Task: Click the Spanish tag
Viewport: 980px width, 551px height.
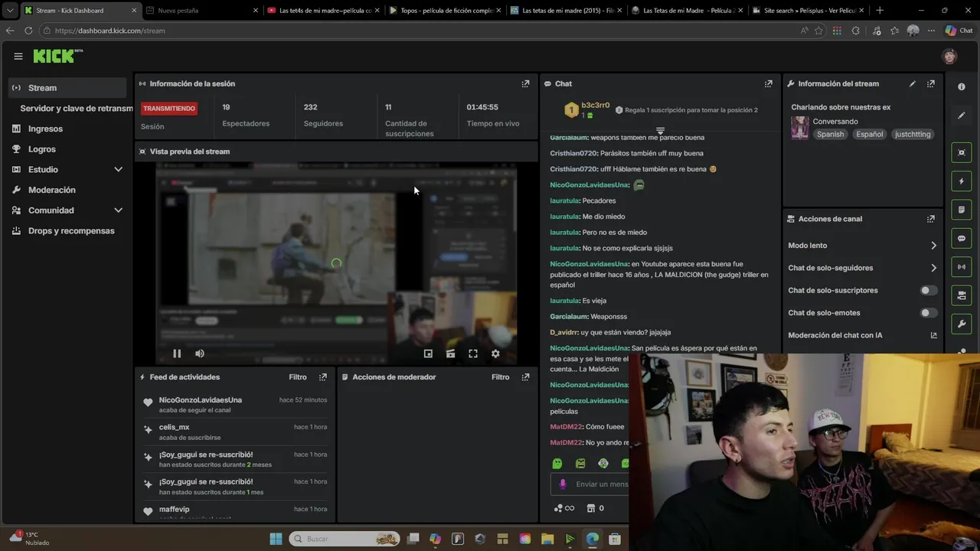Action: [x=830, y=134]
